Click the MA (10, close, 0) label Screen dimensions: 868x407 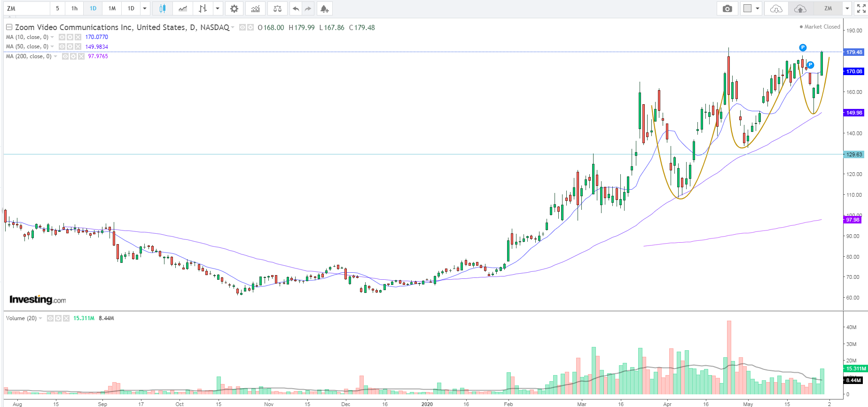click(x=27, y=37)
